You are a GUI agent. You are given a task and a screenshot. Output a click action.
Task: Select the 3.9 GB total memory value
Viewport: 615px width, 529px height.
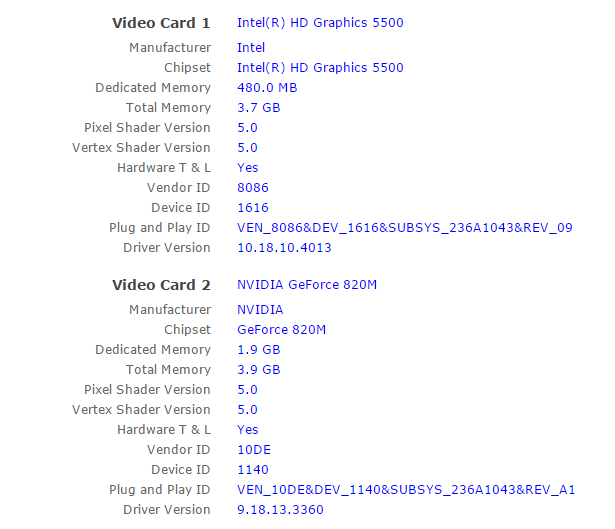point(259,369)
